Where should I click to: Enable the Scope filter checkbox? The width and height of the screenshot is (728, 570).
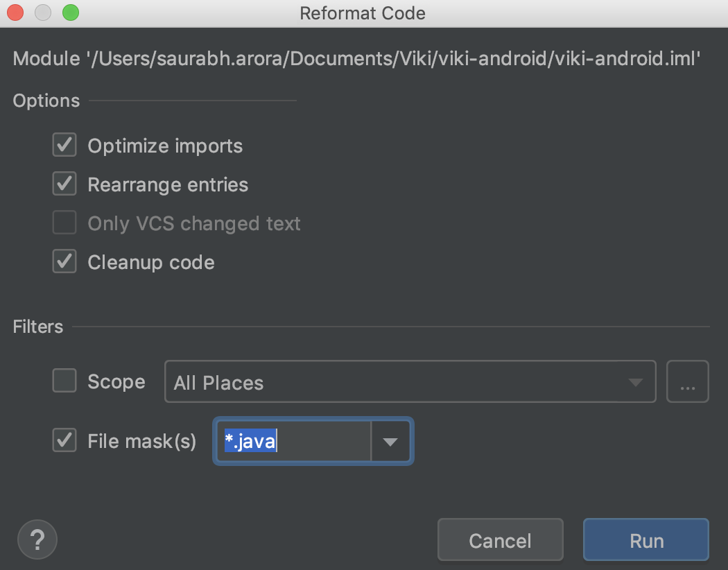click(x=64, y=381)
